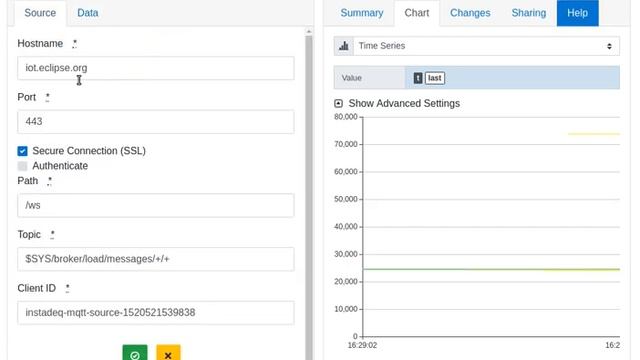Viewport: 640px width, 360px height.
Task: Click the 16:29:02 time axis label
Action: tap(362, 345)
